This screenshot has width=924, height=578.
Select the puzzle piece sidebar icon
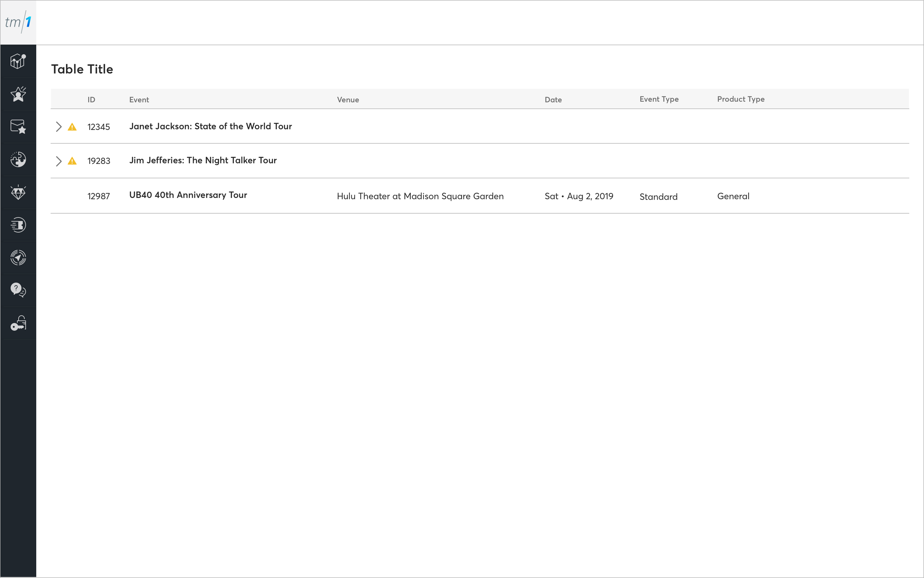point(18,159)
